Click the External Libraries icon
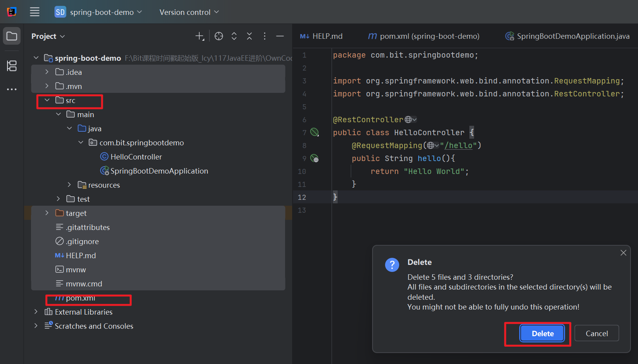The image size is (638, 364). [x=49, y=312]
